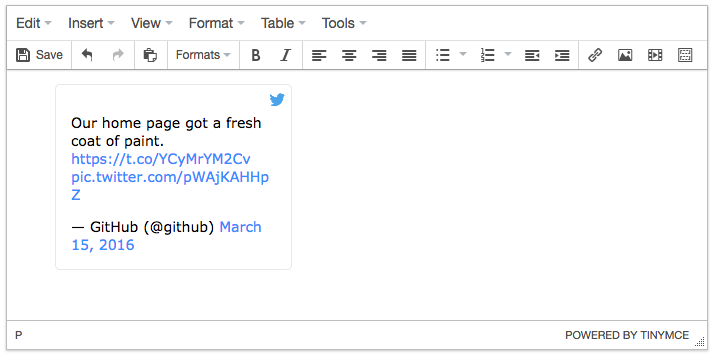Screen dimensions: 716x360
Task: Insert or edit an image
Action: pyautogui.click(x=625, y=55)
